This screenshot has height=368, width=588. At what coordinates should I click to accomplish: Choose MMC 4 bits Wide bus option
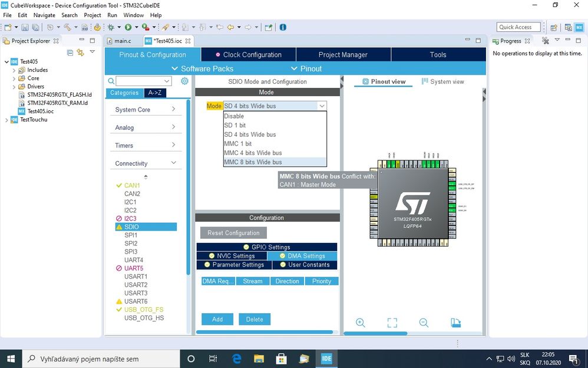275,153
